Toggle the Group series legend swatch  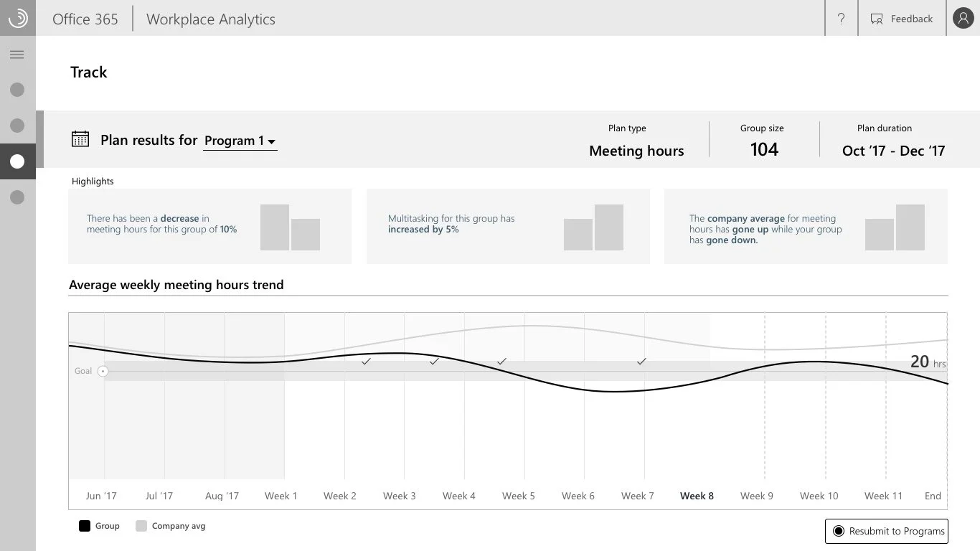[84, 525]
